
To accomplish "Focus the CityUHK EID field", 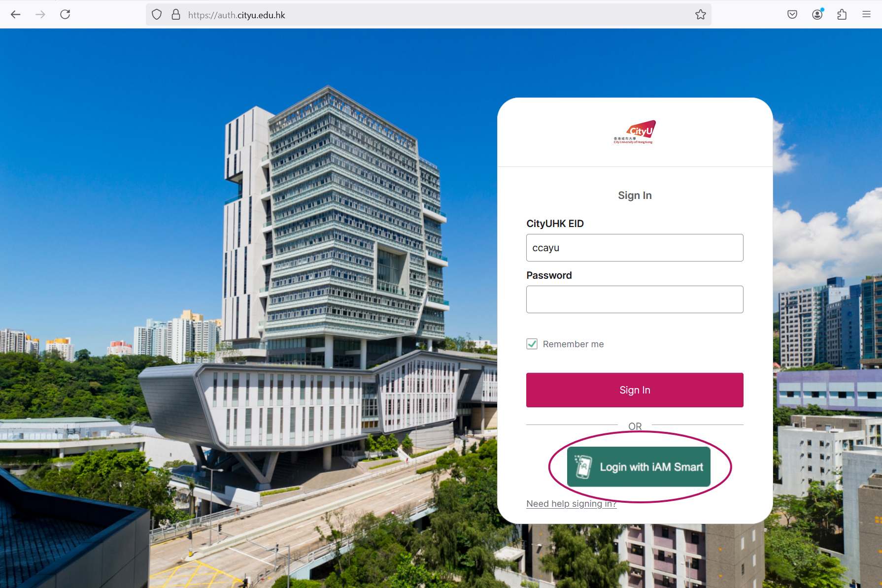I will pos(635,248).
